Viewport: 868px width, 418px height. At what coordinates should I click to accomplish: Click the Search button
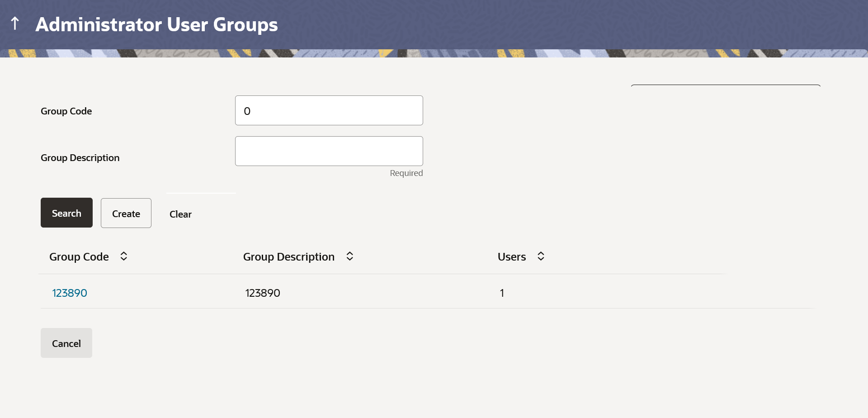pyautogui.click(x=66, y=213)
